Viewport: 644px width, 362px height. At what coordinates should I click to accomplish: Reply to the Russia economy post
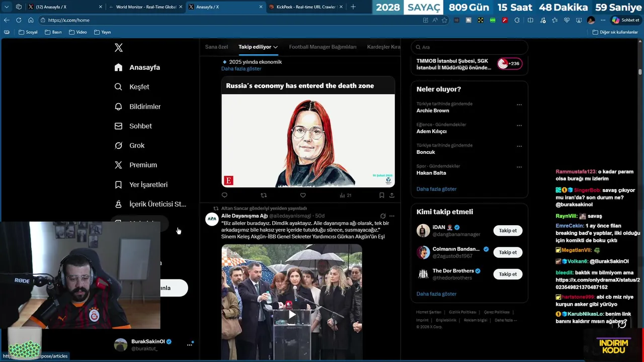(224, 195)
